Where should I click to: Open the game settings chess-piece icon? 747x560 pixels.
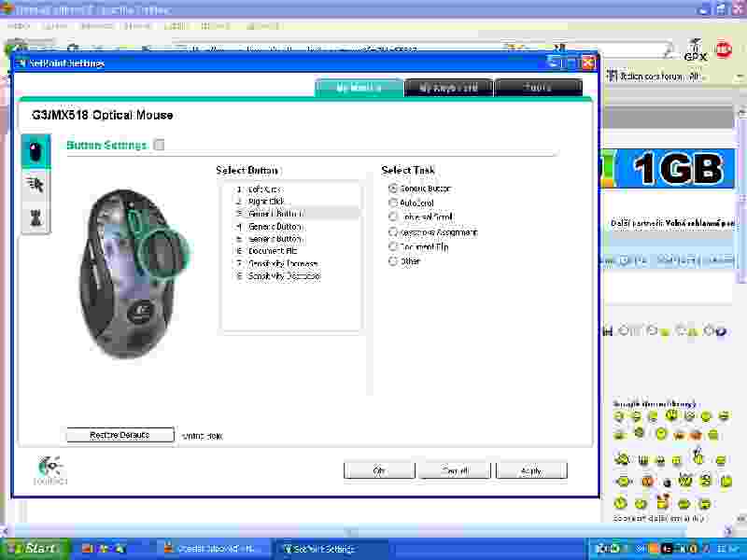click(x=35, y=217)
